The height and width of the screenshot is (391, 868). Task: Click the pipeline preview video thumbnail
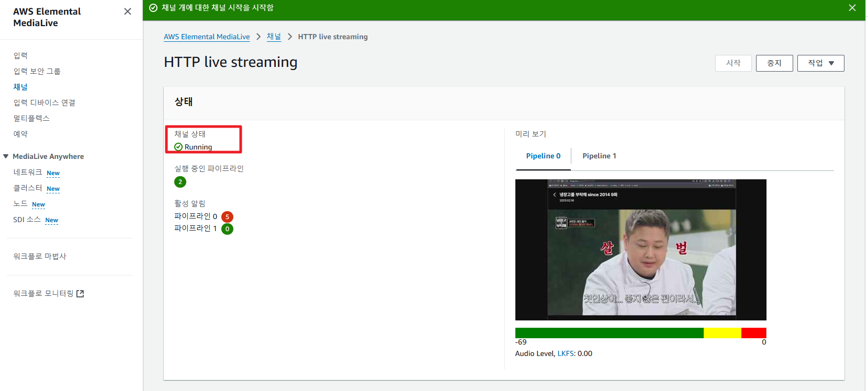641,250
